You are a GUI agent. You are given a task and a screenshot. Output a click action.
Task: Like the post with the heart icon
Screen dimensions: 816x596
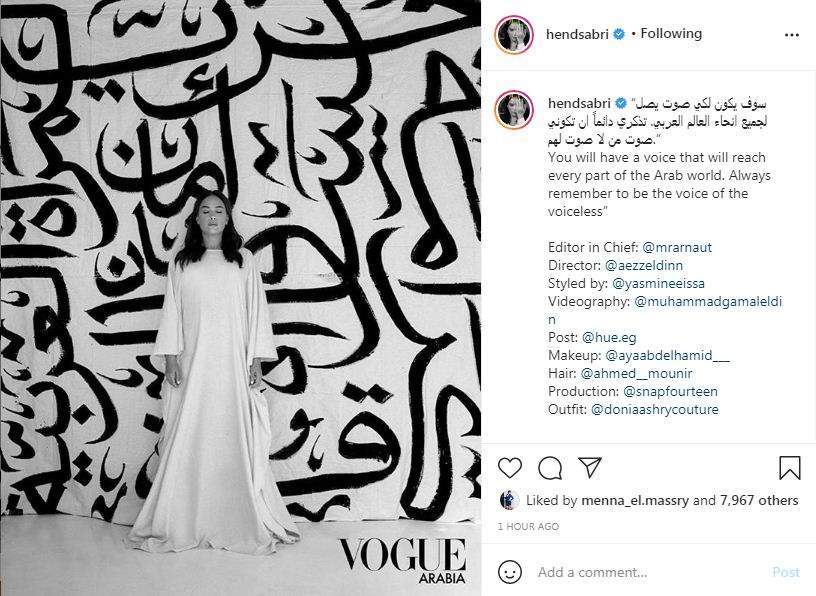pyautogui.click(x=509, y=467)
